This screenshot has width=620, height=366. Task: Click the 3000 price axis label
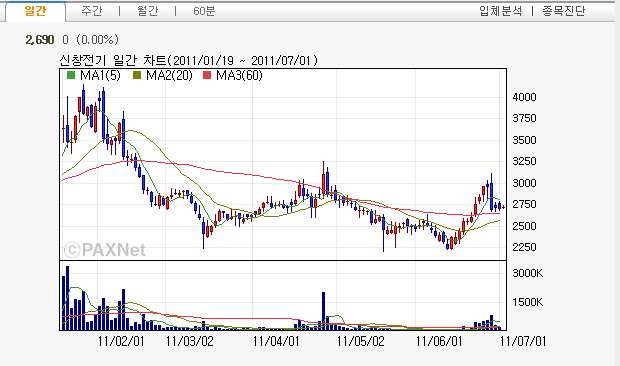(x=524, y=183)
